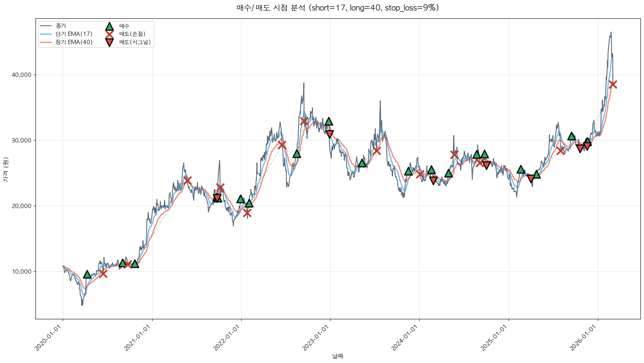This screenshot has width=644, height=363.
Task: Click the 10,000 price axis label
Action: (21, 272)
